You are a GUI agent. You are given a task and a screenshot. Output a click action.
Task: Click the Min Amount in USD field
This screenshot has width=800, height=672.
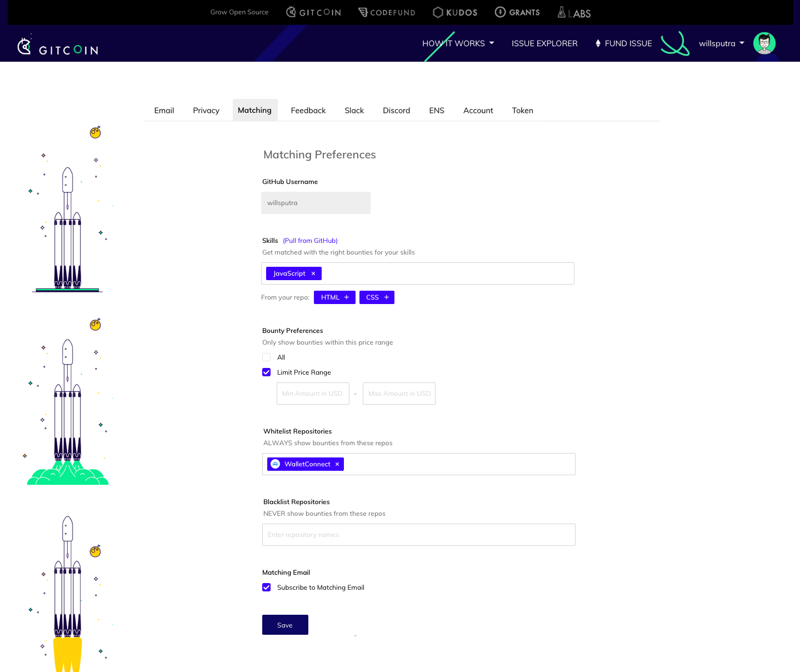[x=313, y=394]
